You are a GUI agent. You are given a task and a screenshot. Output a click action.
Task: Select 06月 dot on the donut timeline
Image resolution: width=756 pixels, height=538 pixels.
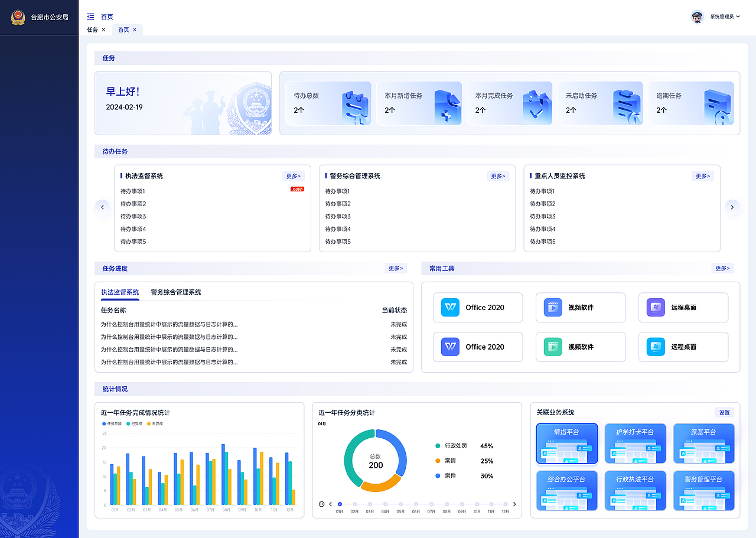pos(416,504)
